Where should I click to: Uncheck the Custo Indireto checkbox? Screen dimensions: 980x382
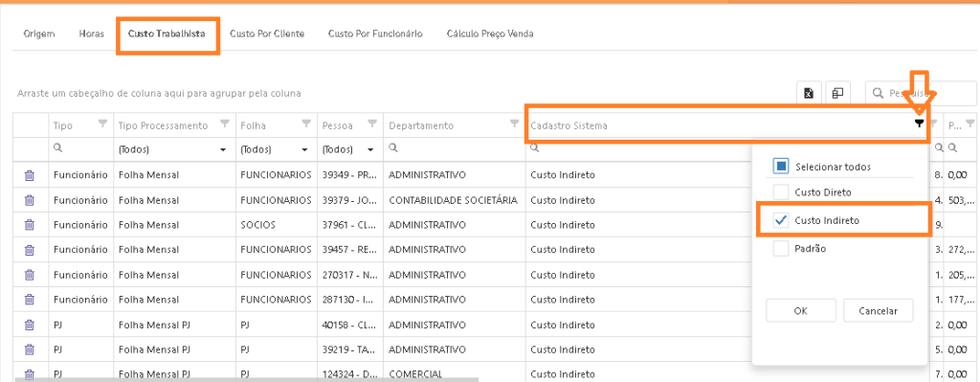(781, 220)
